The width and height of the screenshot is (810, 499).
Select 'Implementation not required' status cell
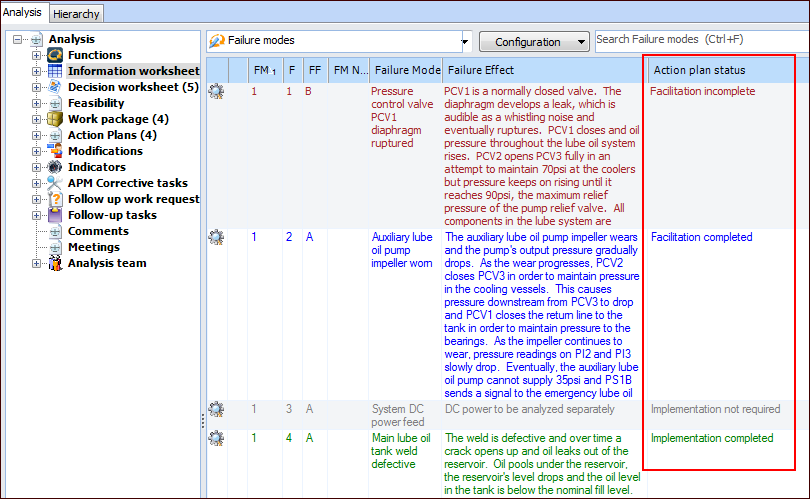(x=715, y=409)
